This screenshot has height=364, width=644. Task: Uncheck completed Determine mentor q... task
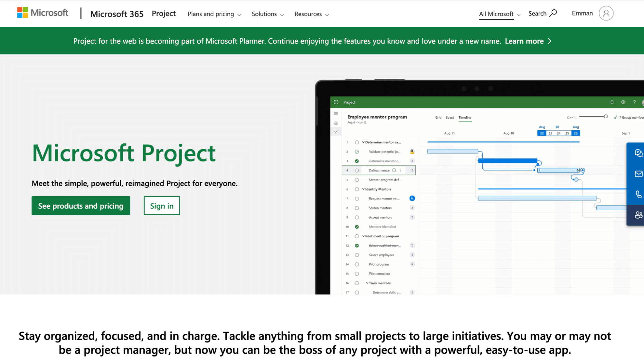[357, 161]
